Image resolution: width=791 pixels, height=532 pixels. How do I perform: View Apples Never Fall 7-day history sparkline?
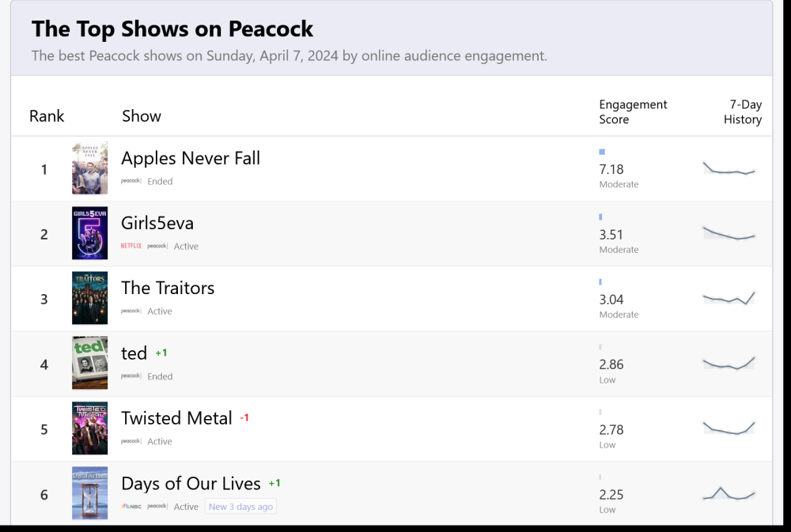pyautogui.click(x=729, y=168)
